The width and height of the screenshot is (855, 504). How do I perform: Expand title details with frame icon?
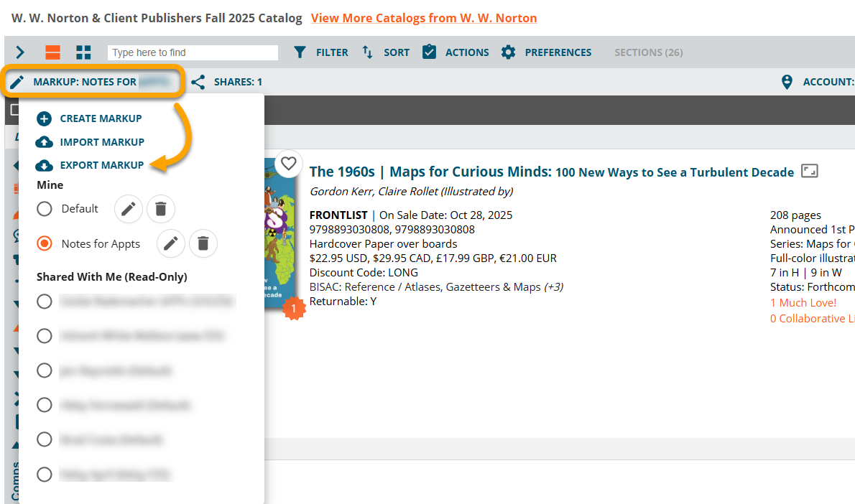pos(810,171)
